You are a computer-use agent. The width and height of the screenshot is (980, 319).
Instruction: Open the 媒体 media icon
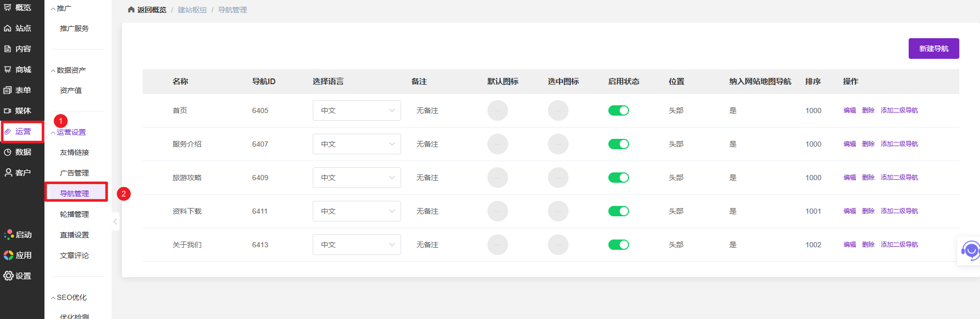8,111
